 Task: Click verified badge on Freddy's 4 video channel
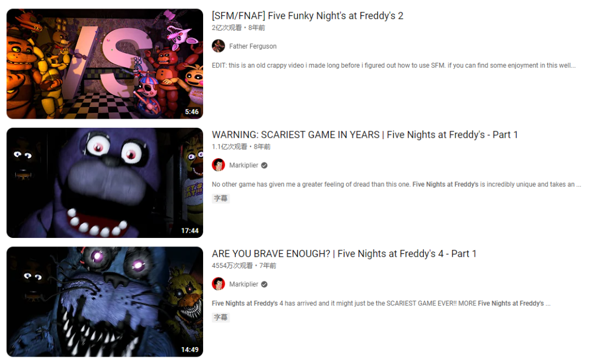(264, 284)
